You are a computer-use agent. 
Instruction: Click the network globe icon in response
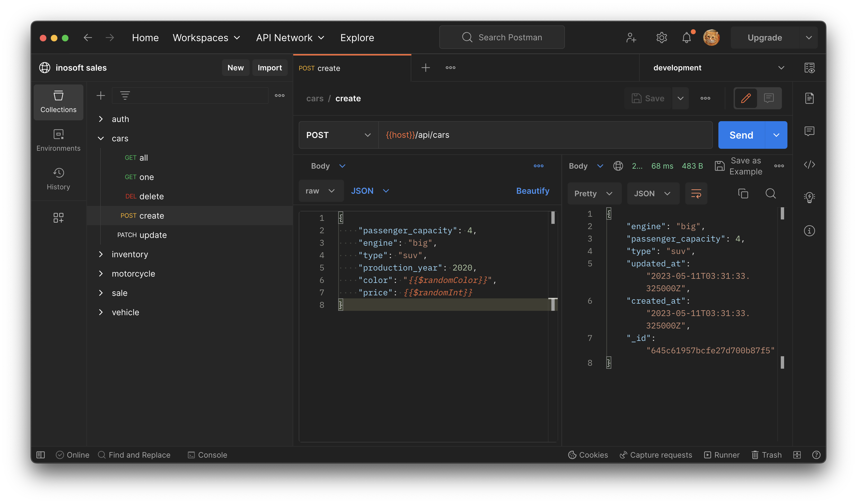pos(618,166)
